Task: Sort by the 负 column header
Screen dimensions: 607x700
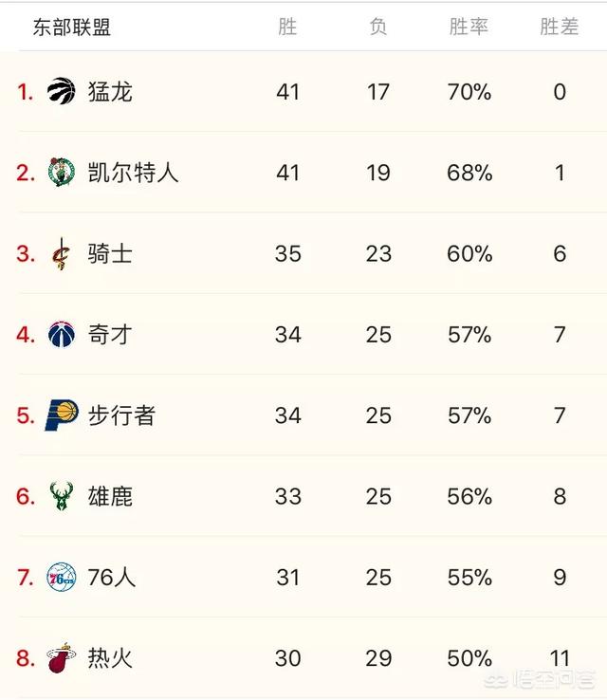Action: pos(377,27)
